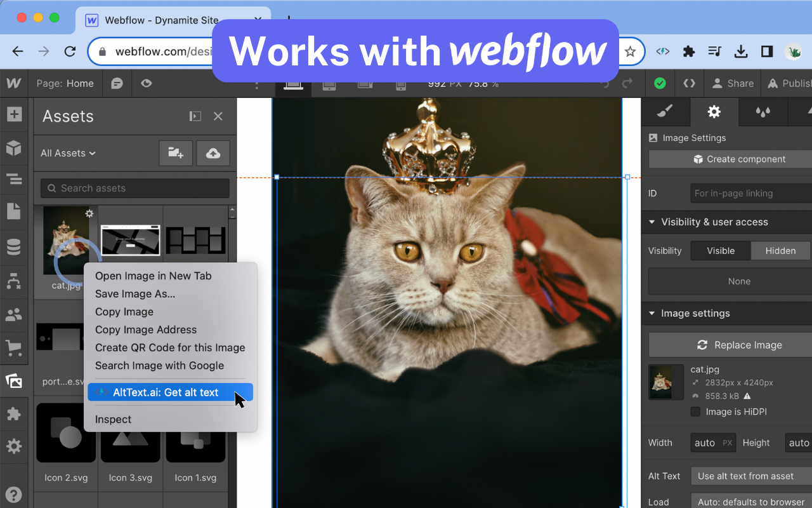The height and width of the screenshot is (508, 812).
Task: Open the CMS database icon
Action: pos(14,247)
